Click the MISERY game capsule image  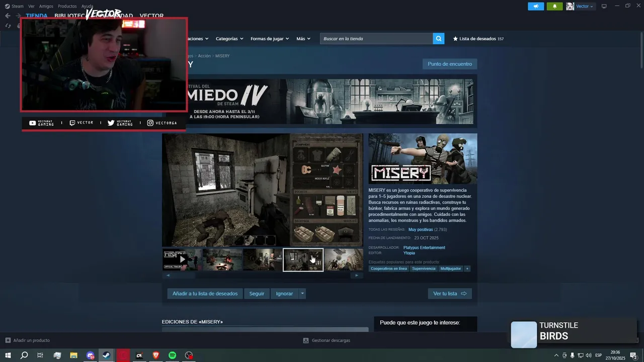423,159
